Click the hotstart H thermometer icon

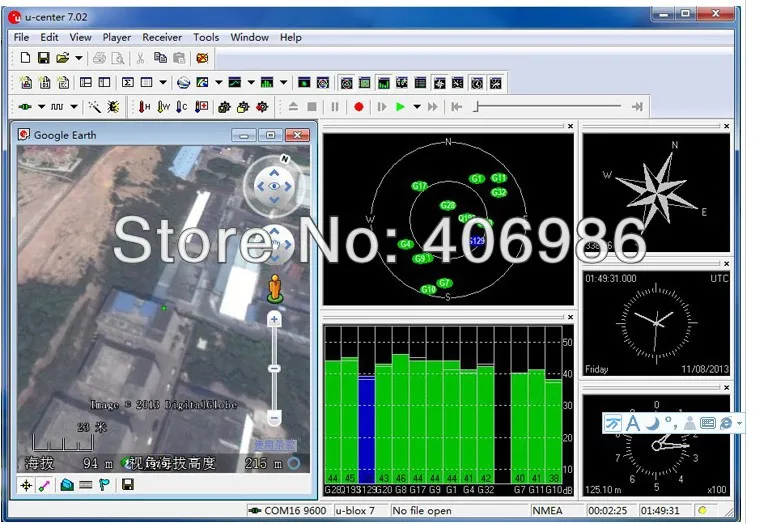point(144,107)
